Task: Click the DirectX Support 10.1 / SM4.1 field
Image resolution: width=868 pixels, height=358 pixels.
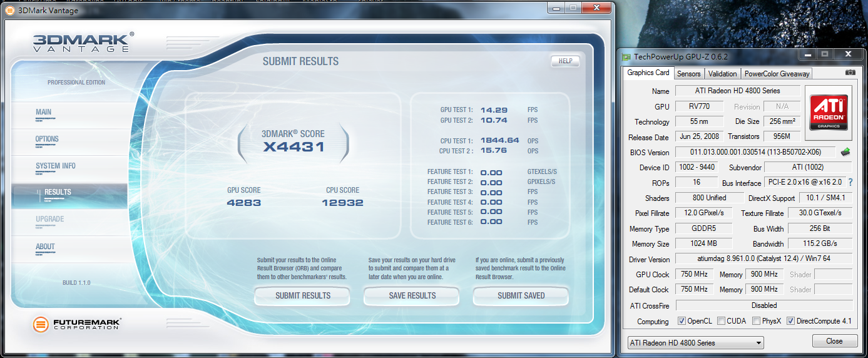Action: tap(825, 198)
